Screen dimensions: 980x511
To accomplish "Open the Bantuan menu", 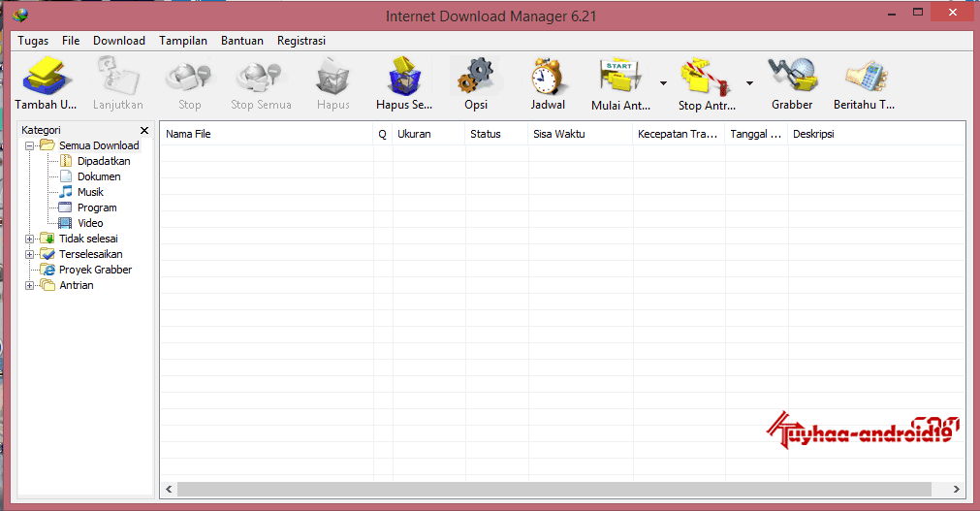I will [x=242, y=41].
